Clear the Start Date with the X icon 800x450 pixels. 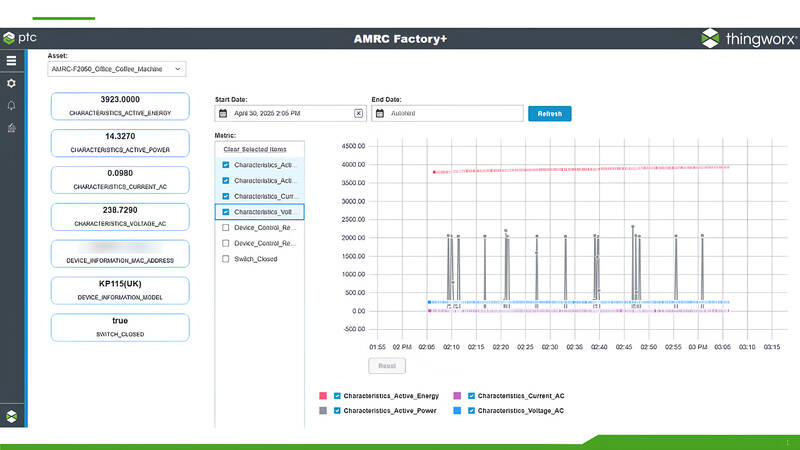point(358,113)
